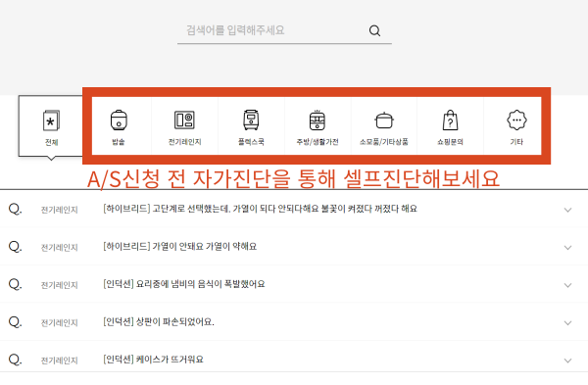588x385 pixels.
Task: Open question [하이브리드] 가열이 안돼요
Action: pos(179,246)
